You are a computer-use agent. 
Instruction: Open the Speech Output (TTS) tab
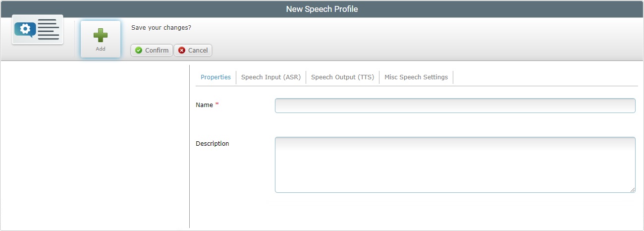(342, 77)
